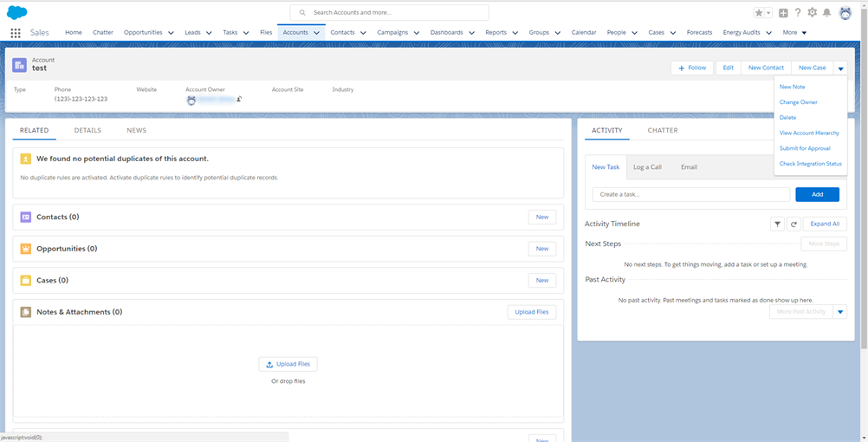Focus the Create a task field
The image size is (868, 442).
(x=691, y=194)
